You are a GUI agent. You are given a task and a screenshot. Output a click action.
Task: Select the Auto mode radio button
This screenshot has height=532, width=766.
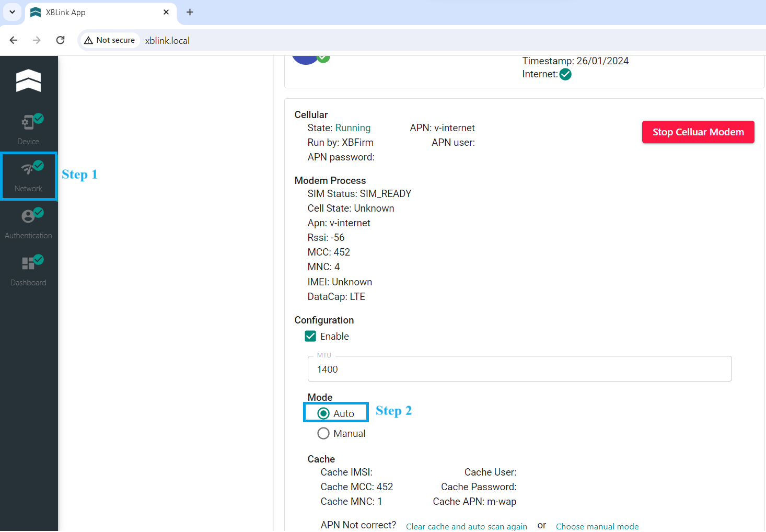coord(323,413)
